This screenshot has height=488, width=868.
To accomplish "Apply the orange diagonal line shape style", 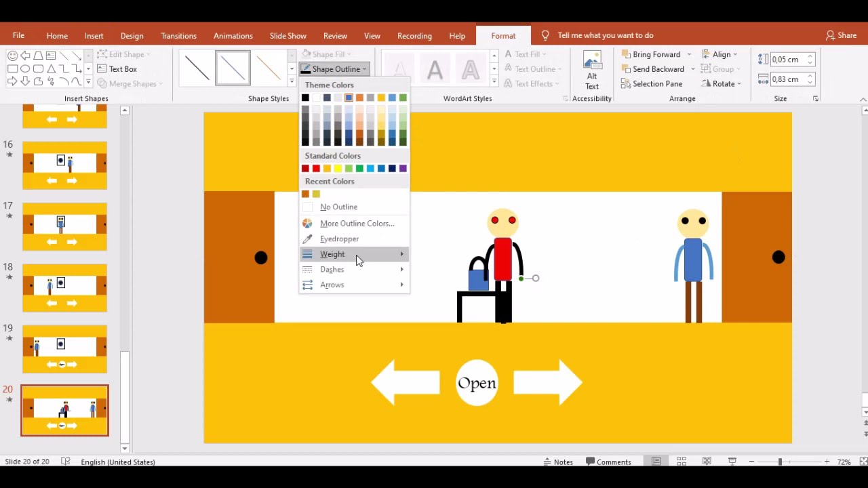I will [x=269, y=68].
